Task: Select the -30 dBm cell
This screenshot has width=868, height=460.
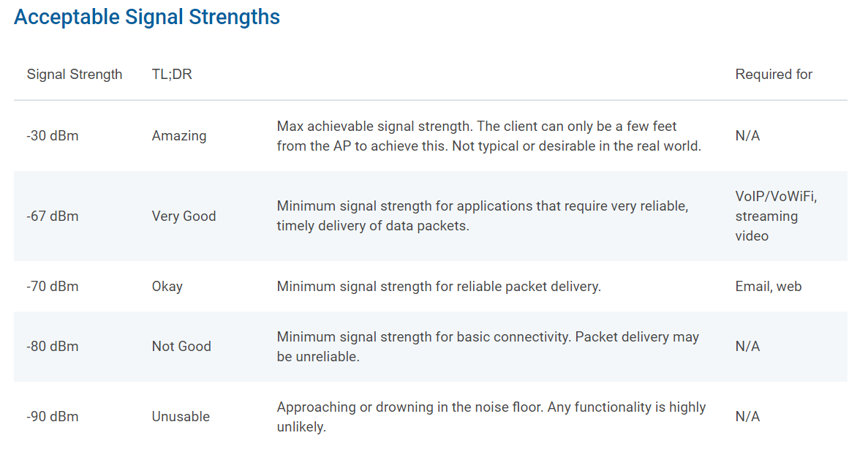Action: pos(53,135)
